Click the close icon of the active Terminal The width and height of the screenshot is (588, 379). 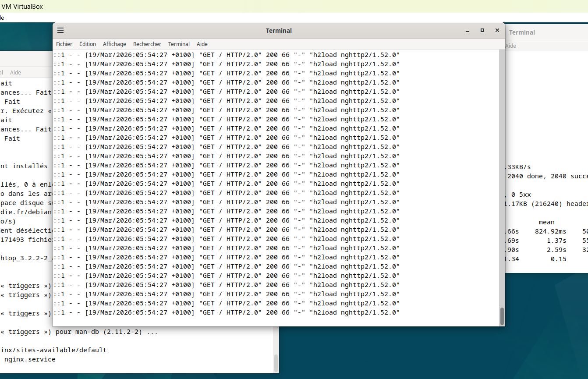pos(497,31)
